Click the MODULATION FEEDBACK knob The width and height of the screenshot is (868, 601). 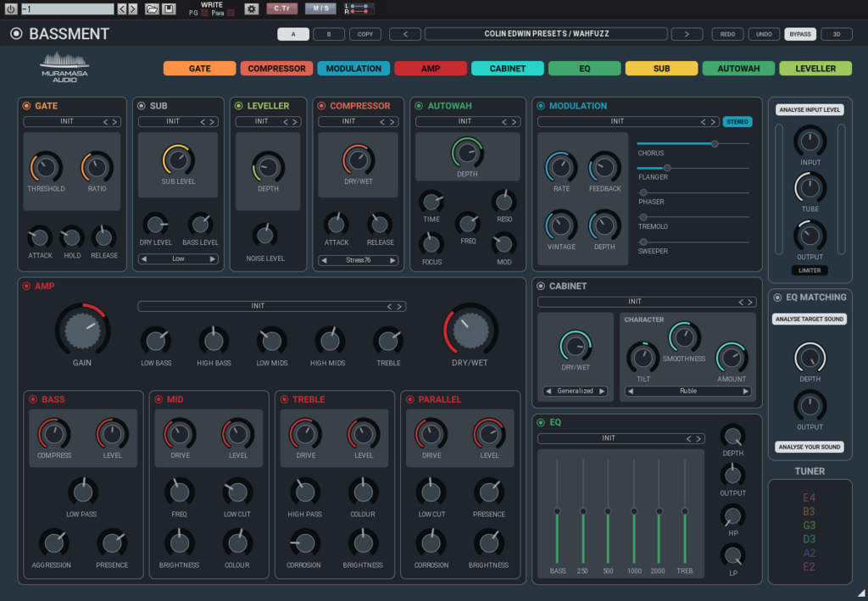pyautogui.click(x=604, y=167)
